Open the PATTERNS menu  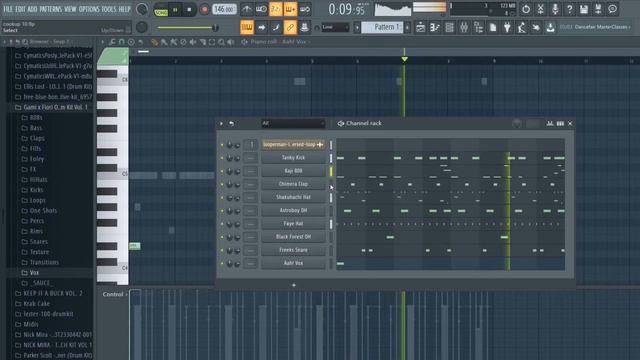51,9
